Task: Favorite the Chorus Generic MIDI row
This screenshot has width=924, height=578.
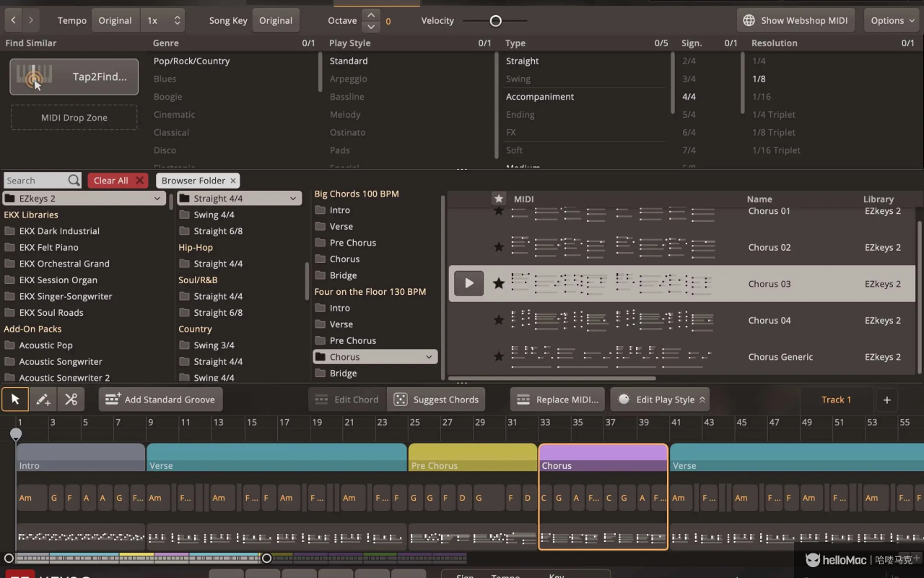Action: [498, 356]
